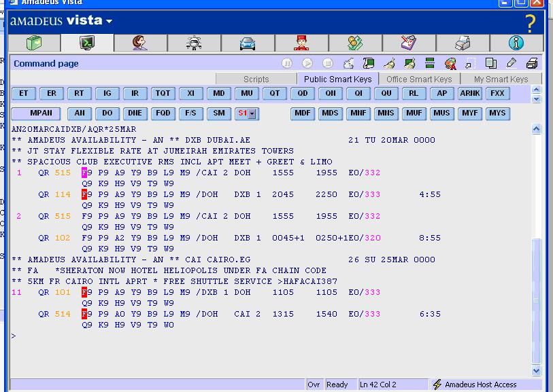The image size is (553, 392).
Task: Click the MPAN smart key button
Action: [x=36, y=113]
